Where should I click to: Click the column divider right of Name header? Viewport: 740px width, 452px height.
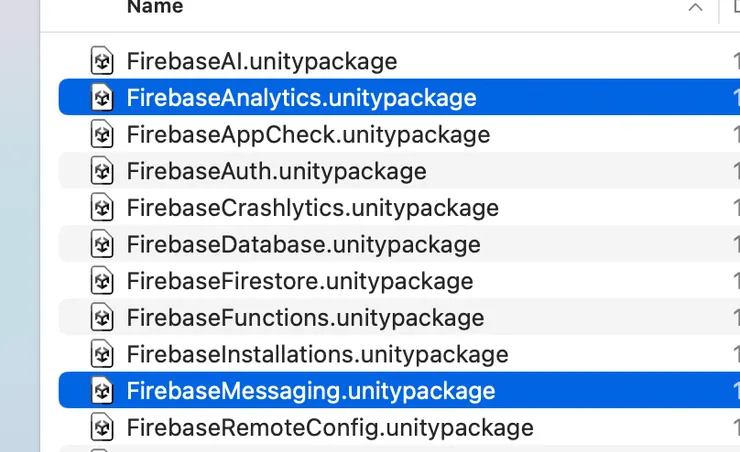coord(719,8)
